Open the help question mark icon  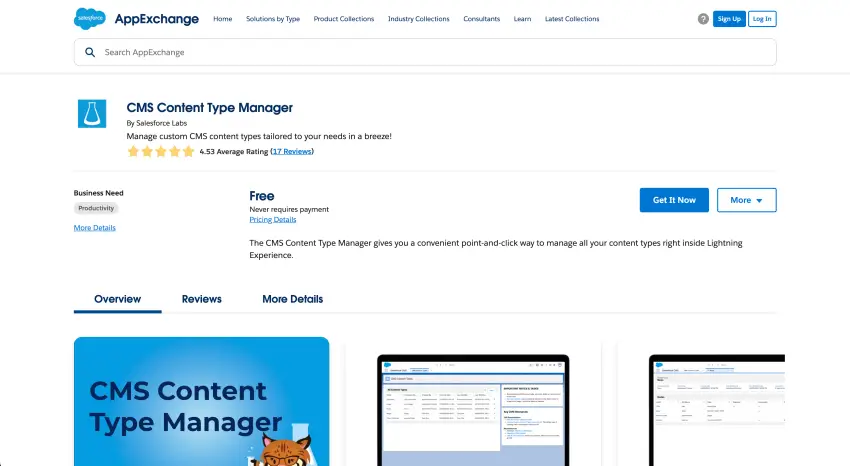click(703, 19)
